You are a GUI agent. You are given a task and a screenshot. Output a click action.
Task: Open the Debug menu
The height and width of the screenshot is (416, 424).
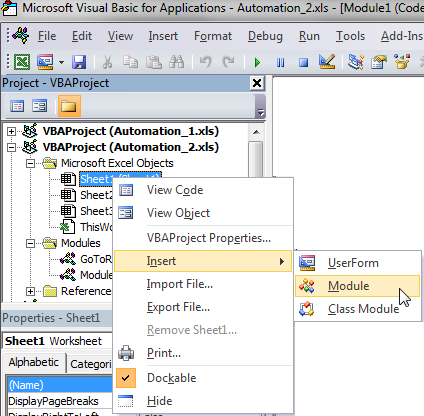coord(265,36)
